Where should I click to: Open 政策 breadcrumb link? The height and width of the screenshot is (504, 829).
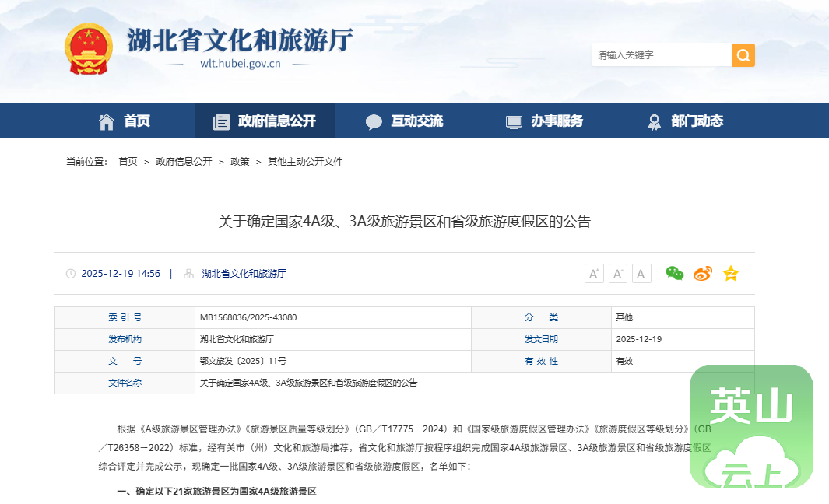(x=240, y=162)
